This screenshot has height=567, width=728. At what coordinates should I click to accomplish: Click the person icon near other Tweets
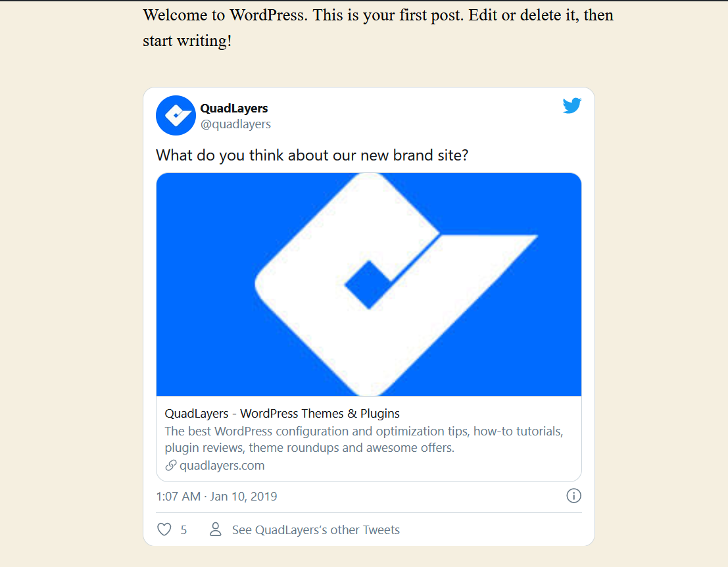click(x=215, y=529)
